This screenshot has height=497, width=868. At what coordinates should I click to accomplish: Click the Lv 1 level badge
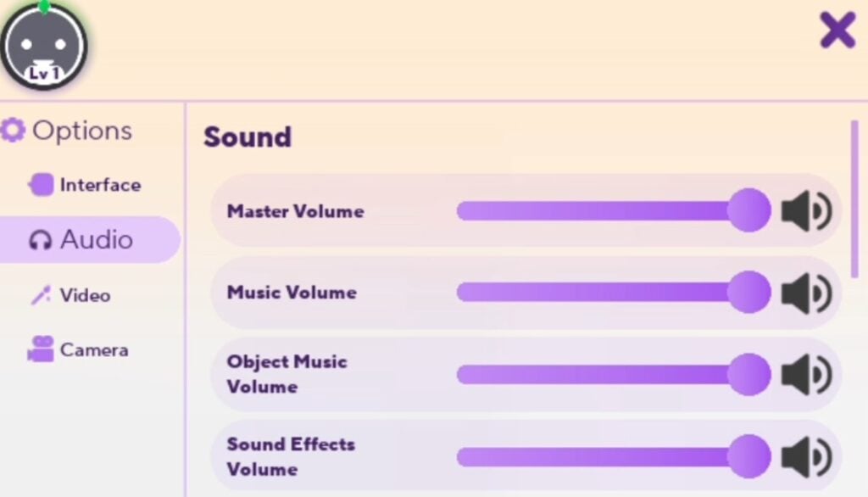(x=43, y=74)
